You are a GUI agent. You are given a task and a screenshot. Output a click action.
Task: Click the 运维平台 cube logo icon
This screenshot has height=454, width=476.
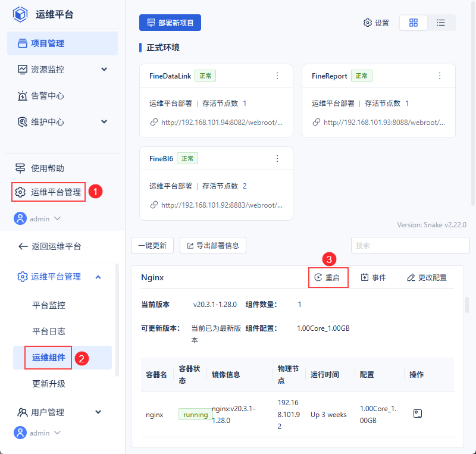[x=20, y=14]
